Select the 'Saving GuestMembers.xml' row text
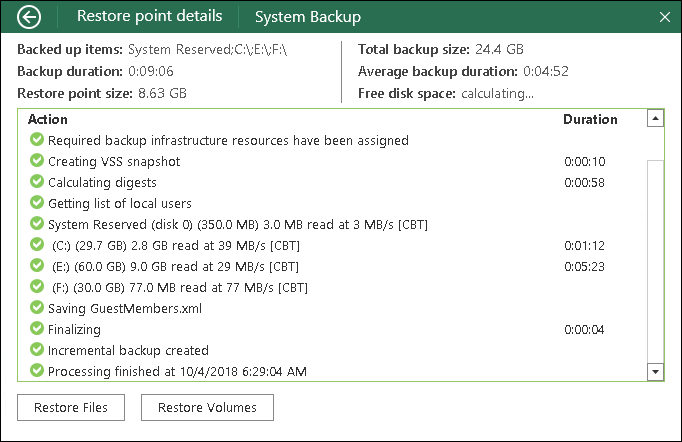The height and width of the screenshot is (442, 682). (125, 308)
